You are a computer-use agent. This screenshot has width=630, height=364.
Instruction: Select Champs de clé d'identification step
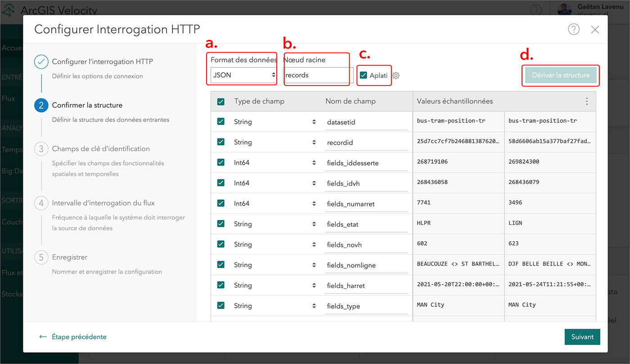pos(100,149)
